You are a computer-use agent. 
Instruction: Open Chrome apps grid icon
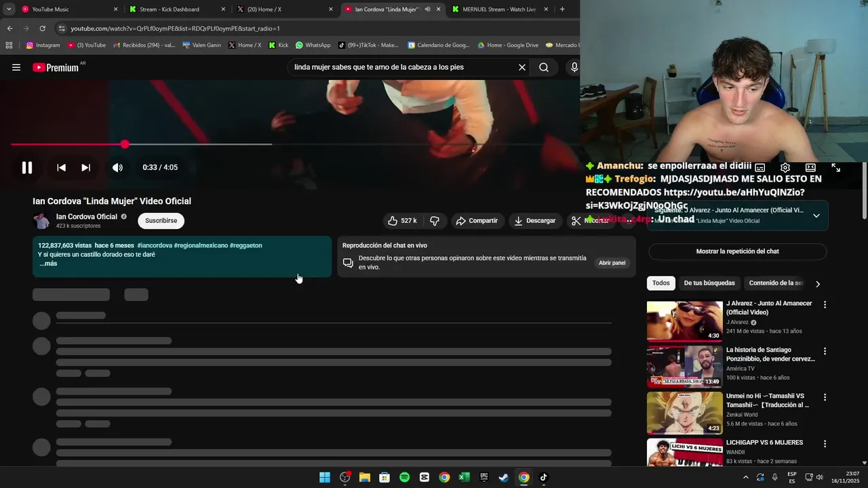click(9, 45)
